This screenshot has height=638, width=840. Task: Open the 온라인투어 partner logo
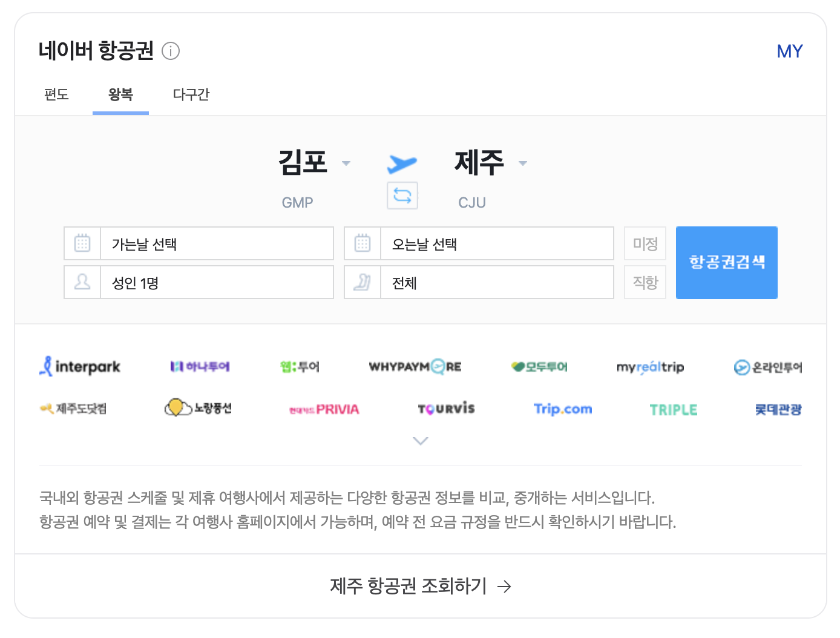(768, 367)
